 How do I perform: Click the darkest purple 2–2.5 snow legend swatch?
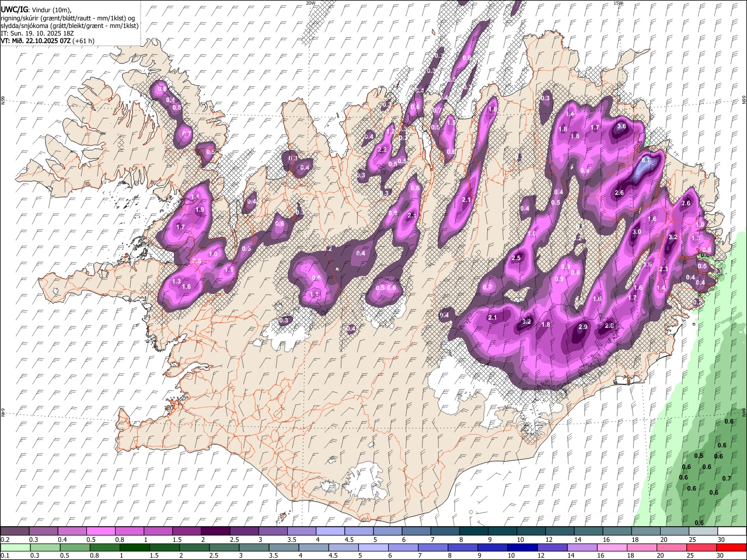(x=215, y=531)
